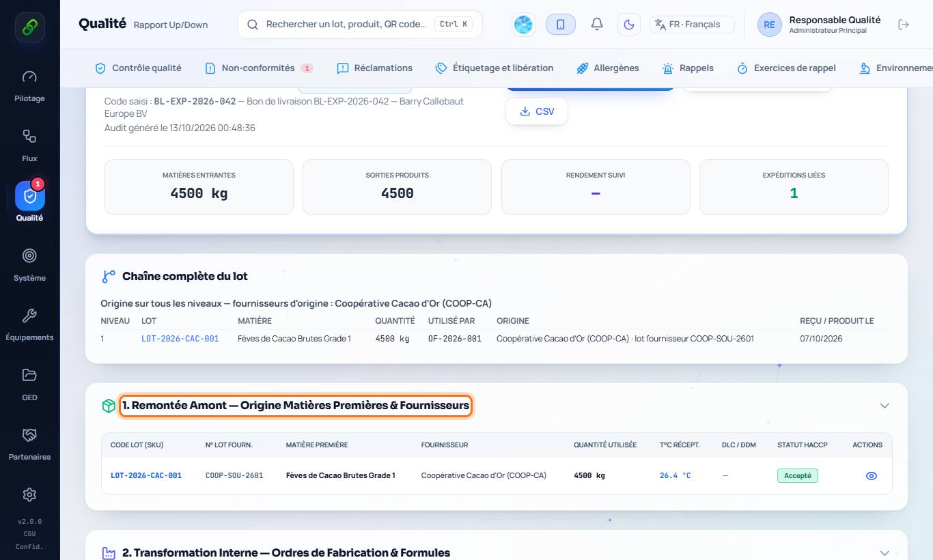
Task: Open the Non-conformités tab
Action: (259, 68)
